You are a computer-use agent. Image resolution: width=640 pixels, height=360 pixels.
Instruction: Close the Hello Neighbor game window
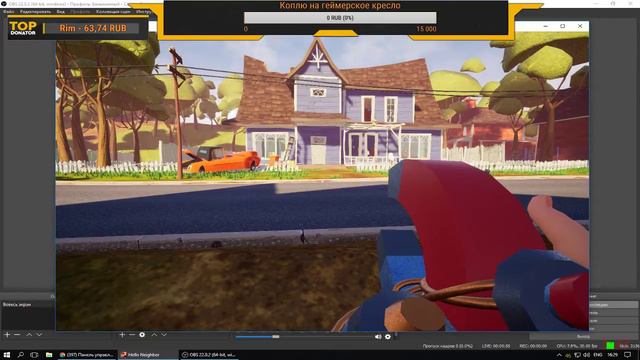580,26
